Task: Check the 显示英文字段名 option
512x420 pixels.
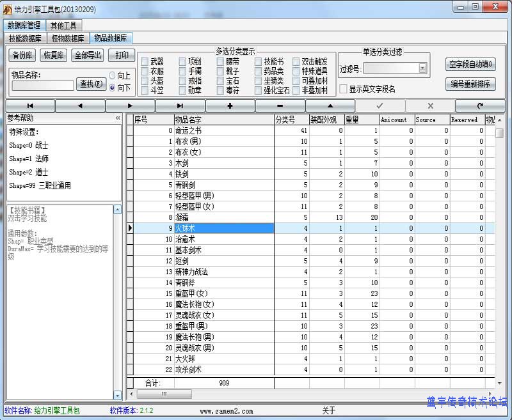Action: pos(343,89)
